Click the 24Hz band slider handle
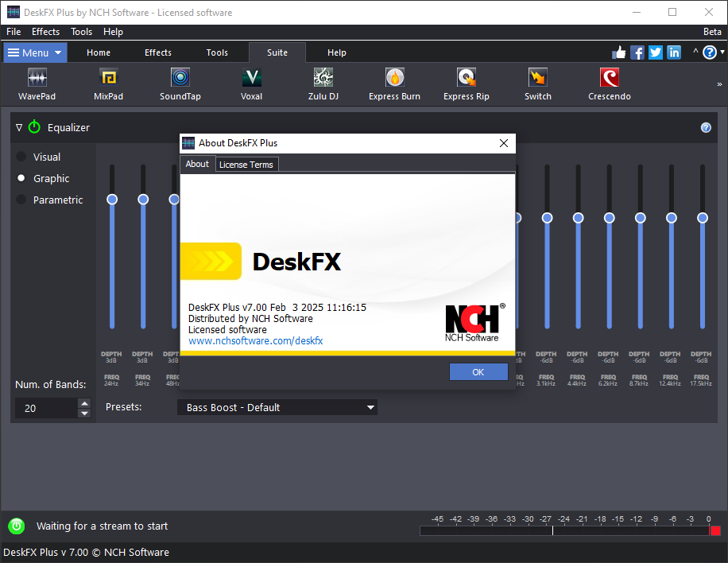 (x=112, y=200)
